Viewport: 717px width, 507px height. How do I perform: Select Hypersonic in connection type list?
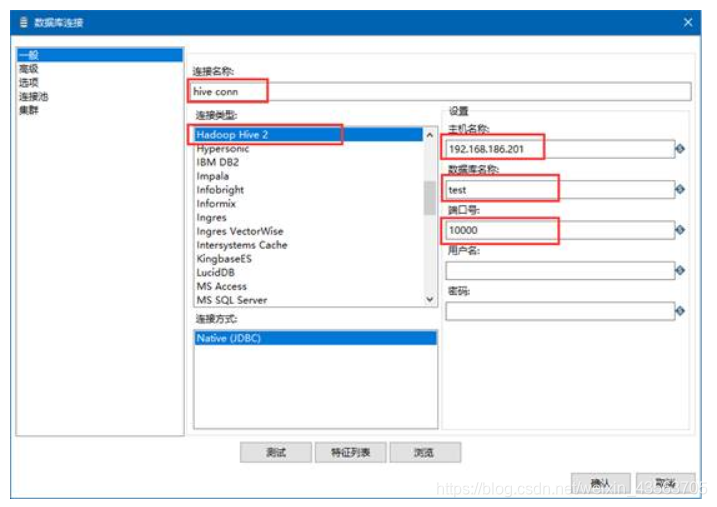click(x=223, y=149)
